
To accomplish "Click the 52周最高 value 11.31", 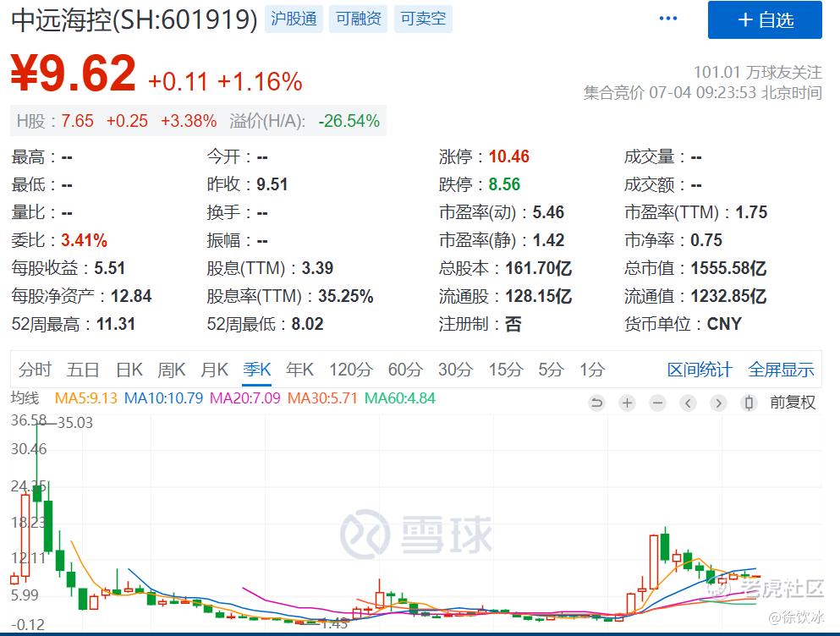I will tap(116, 324).
